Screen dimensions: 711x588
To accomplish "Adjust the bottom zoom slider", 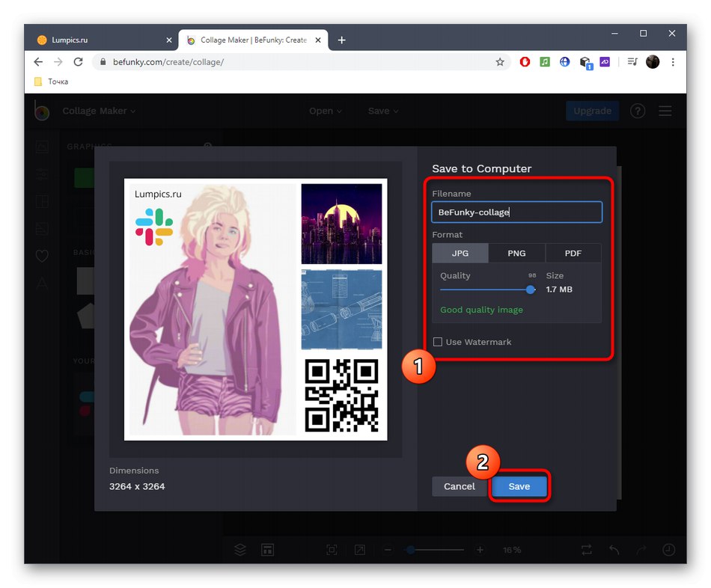I will (411, 550).
